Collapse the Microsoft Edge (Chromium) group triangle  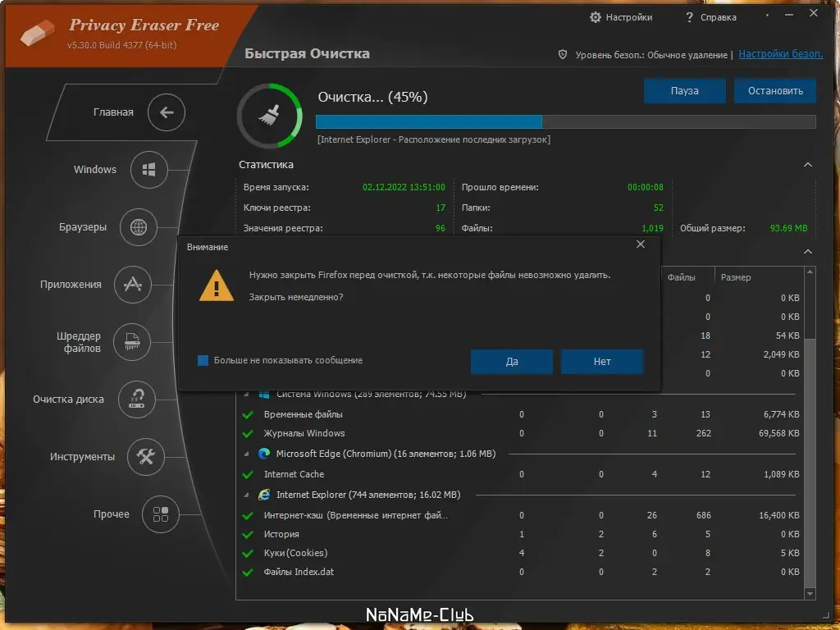click(246, 454)
